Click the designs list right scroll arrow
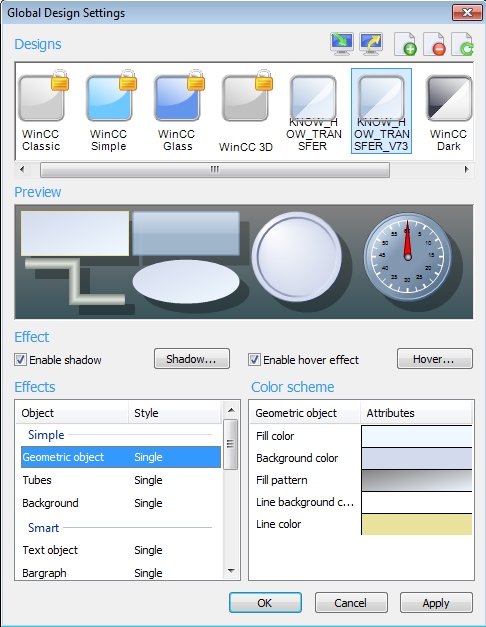This screenshot has width=486, height=627. point(466,170)
